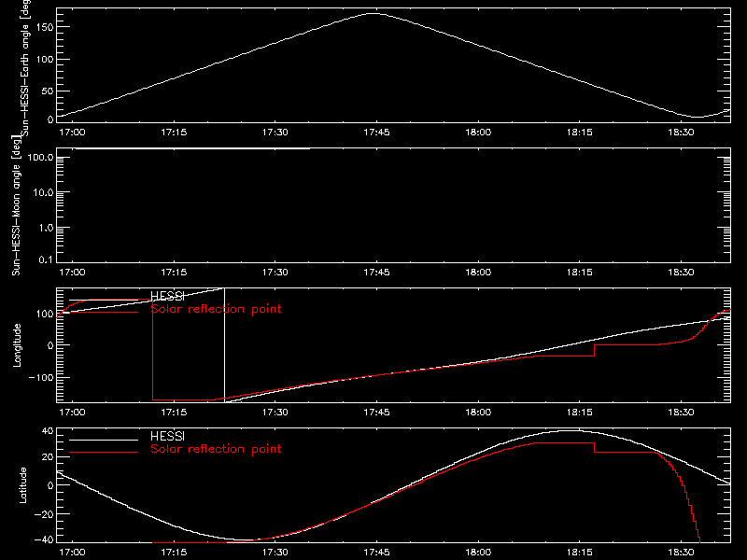Click the '100' tick on Earth angle axis
This screenshot has height=560, width=747.
45,59
